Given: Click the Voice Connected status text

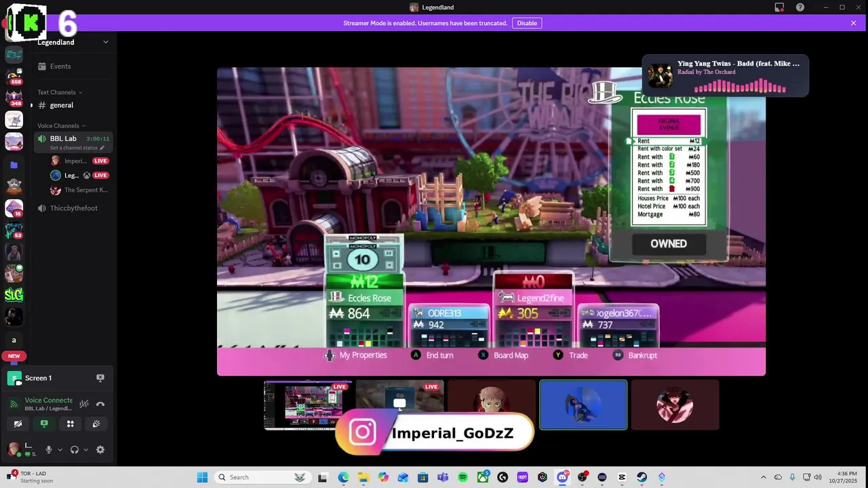Looking at the screenshot, I should coord(48,401).
